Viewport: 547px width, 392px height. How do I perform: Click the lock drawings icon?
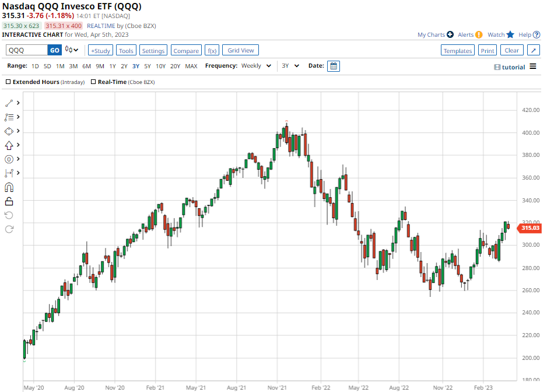pyautogui.click(x=9, y=201)
